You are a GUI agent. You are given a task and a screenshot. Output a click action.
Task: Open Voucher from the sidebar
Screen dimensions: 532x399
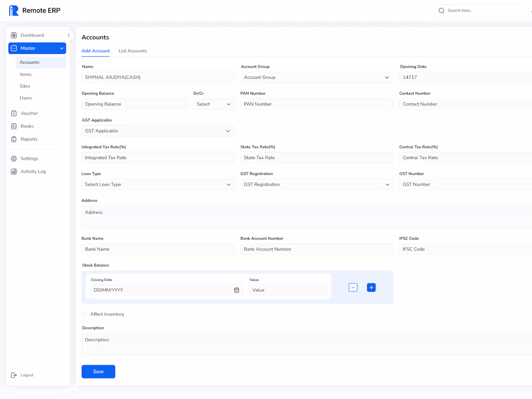click(29, 113)
